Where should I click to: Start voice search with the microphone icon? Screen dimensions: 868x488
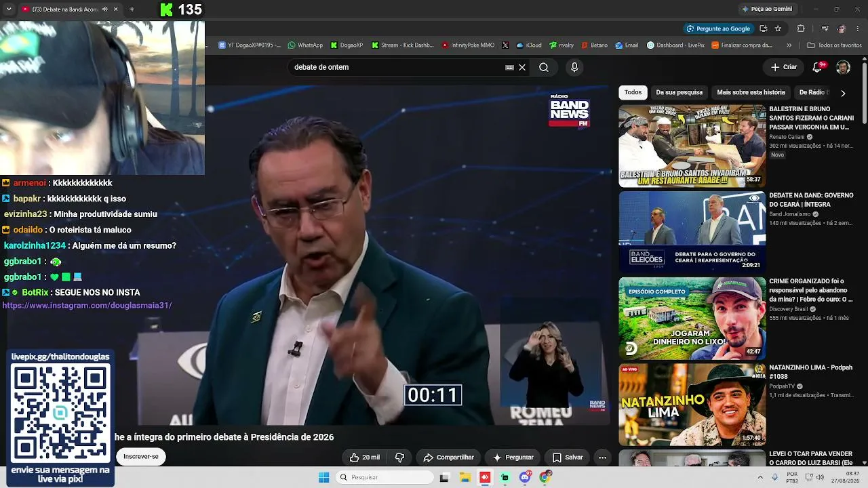click(x=574, y=67)
